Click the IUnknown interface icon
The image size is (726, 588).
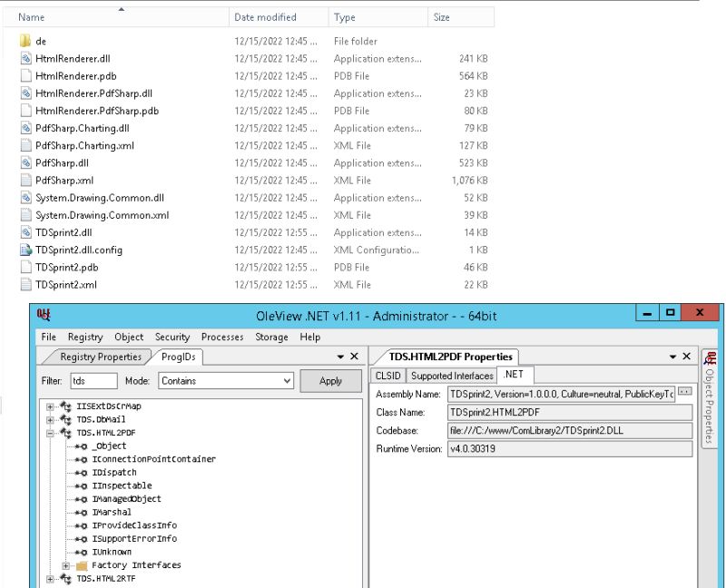pos(81,552)
